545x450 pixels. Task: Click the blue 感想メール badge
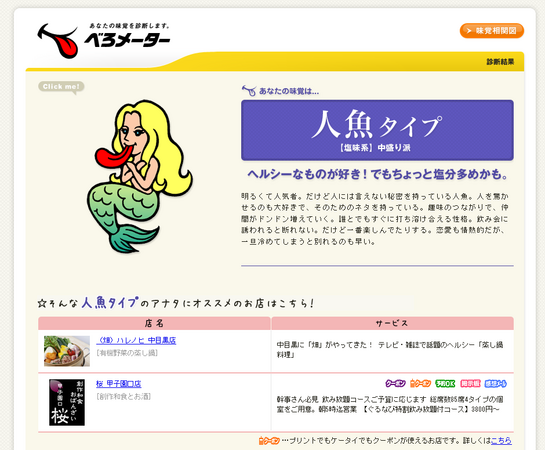pyautogui.click(x=496, y=383)
